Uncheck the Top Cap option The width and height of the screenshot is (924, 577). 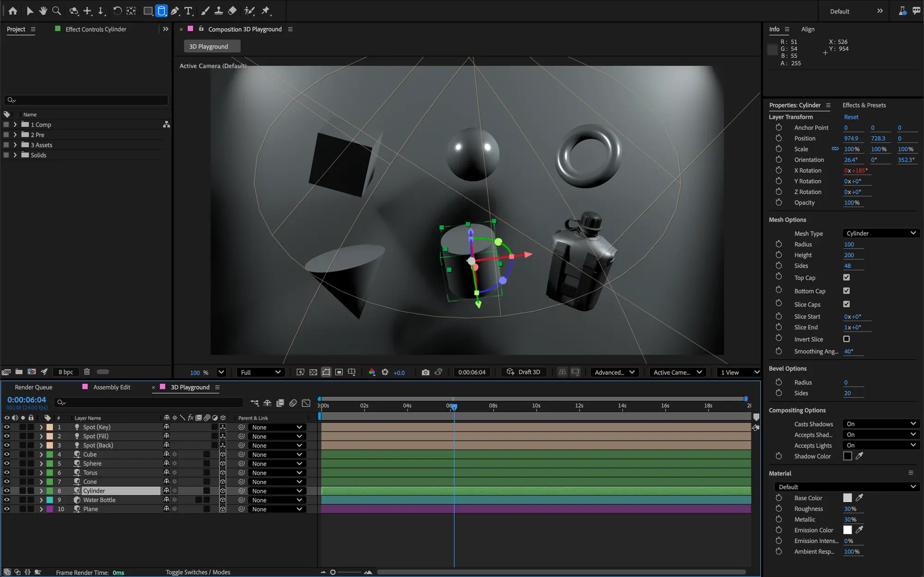(846, 277)
